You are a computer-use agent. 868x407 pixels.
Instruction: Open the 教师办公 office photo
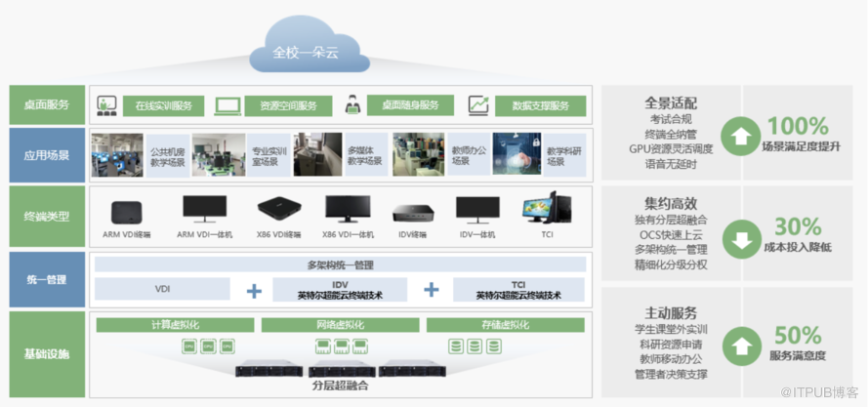tap(419, 154)
